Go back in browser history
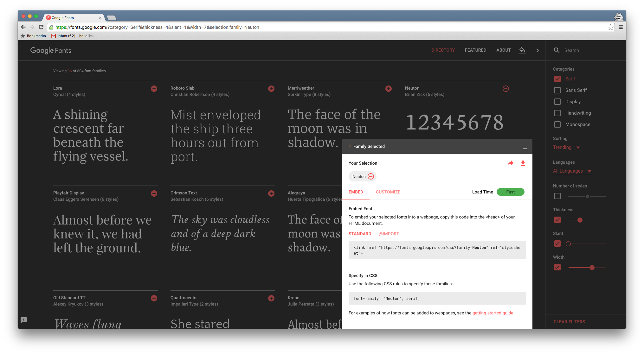The height and width of the screenshot is (354, 644). 23,27
